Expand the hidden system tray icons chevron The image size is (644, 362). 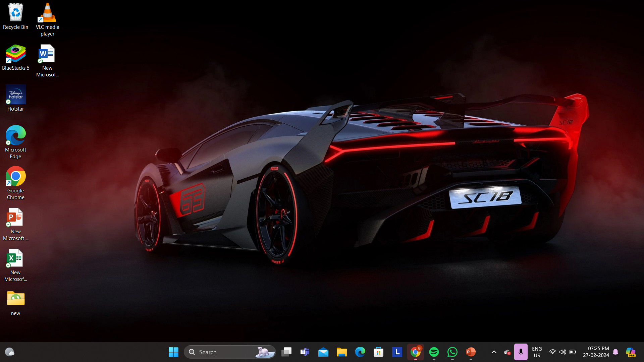coord(494,352)
